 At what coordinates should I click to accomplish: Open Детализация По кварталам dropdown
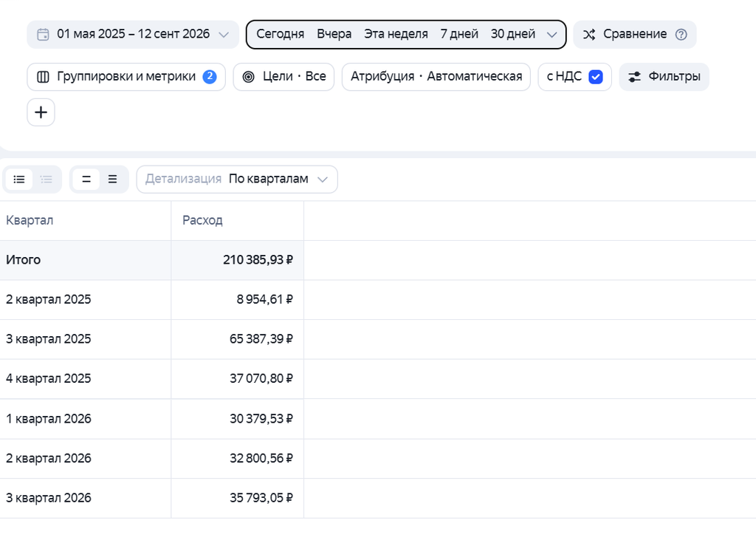(x=237, y=180)
